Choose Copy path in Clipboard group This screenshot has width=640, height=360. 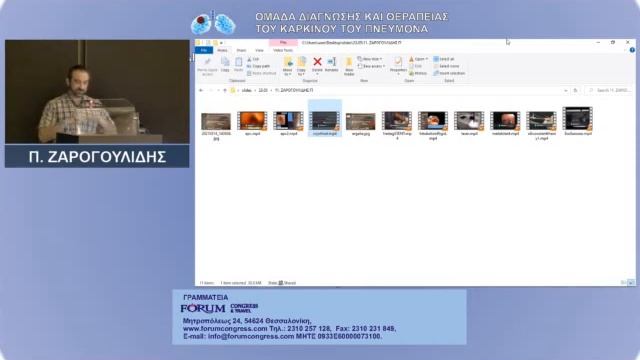tap(259, 66)
